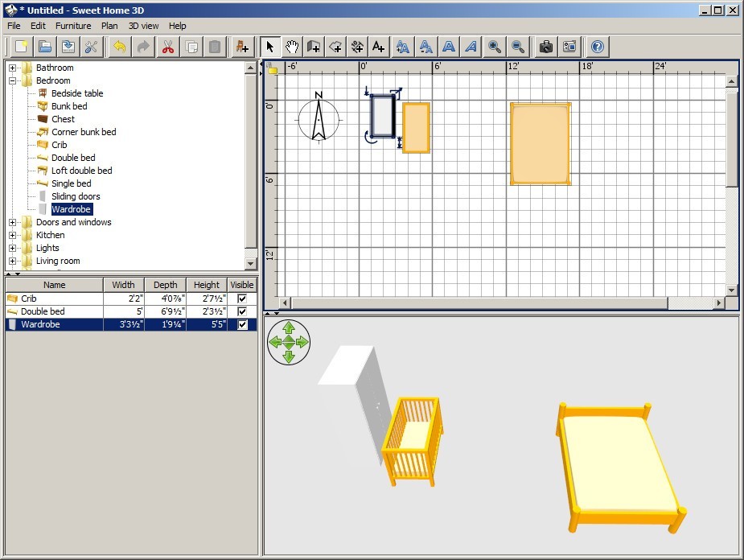Viewport: 744px width, 560px height.
Task: Open the 3D view menu
Action: click(x=143, y=25)
